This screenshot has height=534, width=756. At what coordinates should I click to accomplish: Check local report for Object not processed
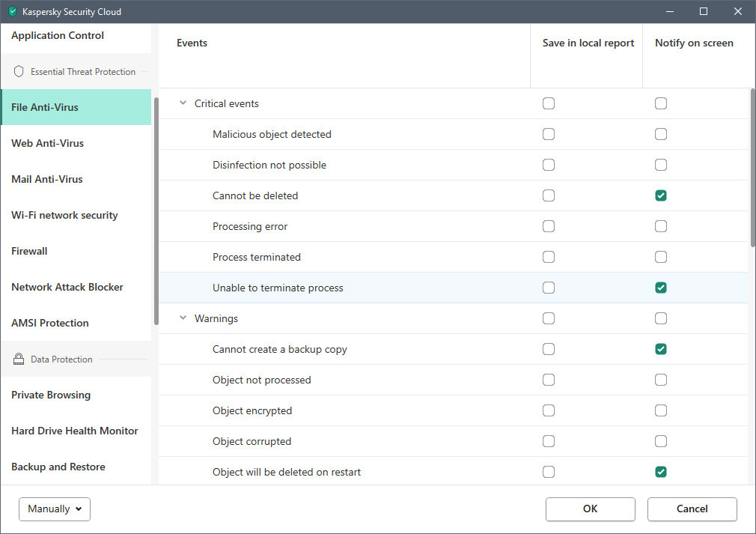549,380
